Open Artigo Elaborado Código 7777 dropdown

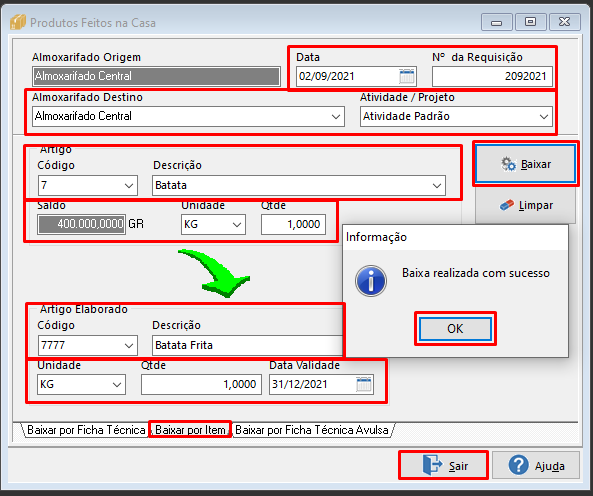pos(129,346)
